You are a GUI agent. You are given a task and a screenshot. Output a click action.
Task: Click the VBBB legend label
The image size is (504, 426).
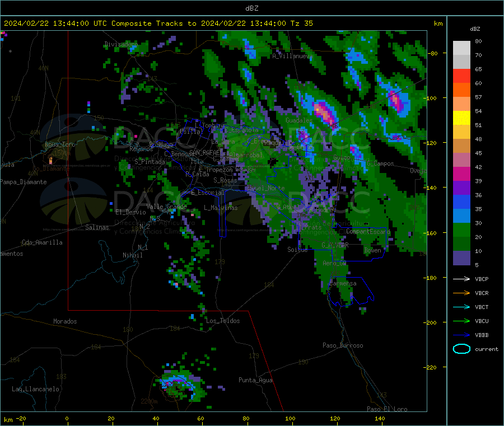(x=482, y=335)
